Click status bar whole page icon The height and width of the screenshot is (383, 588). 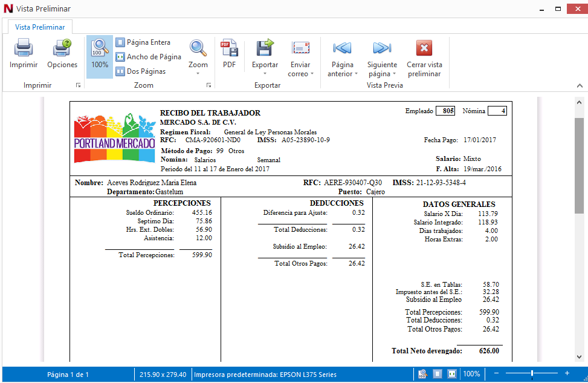click(438, 375)
